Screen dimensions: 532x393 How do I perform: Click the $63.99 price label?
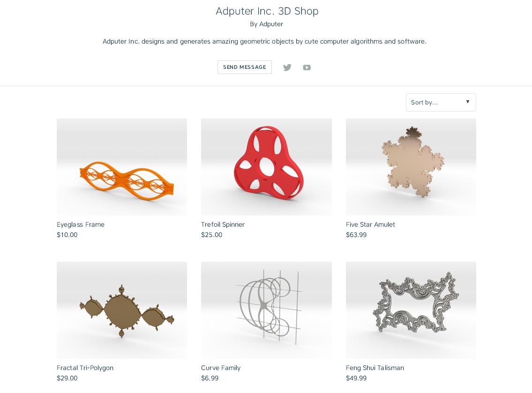356,235
